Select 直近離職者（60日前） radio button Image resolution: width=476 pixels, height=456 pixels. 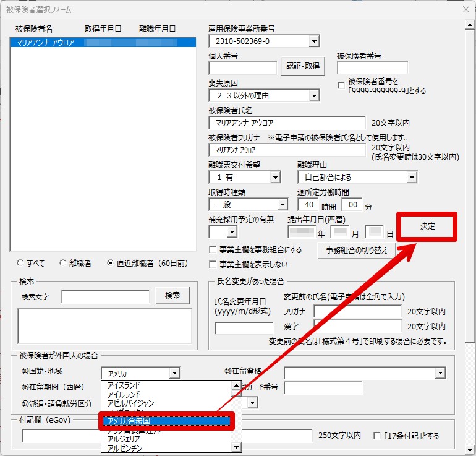[110, 263]
